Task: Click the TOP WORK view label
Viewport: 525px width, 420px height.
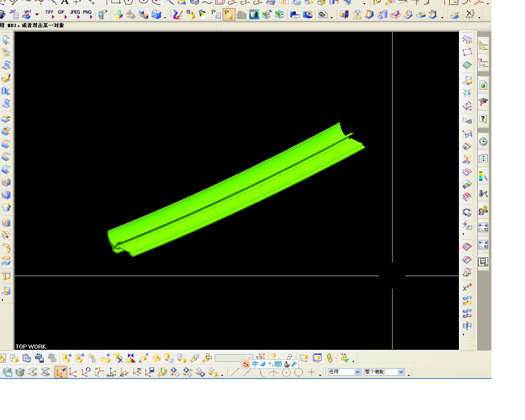Action: (x=31, y=347)
